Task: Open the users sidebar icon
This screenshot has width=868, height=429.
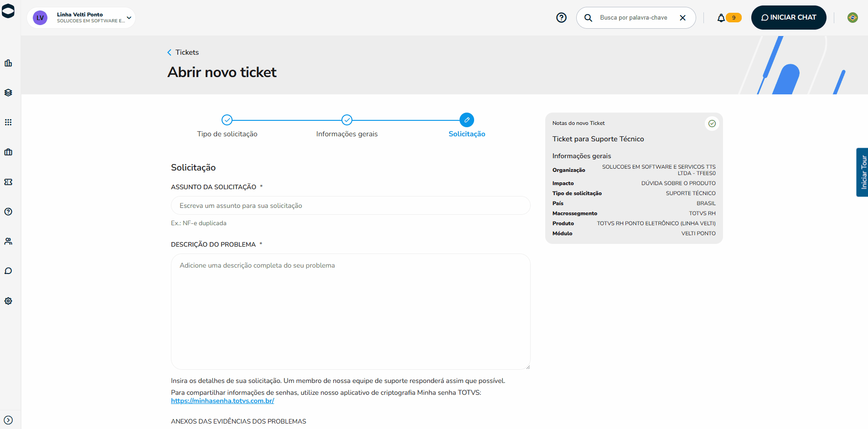Action: (8, 241)
